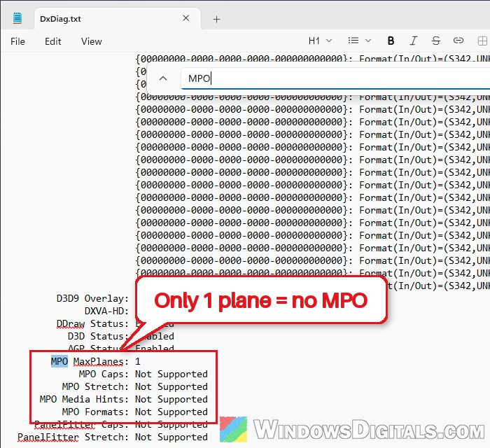Toggle bold formatting
Image resolution: width=490 pixels, height=448 pixels.
point(391,41)
